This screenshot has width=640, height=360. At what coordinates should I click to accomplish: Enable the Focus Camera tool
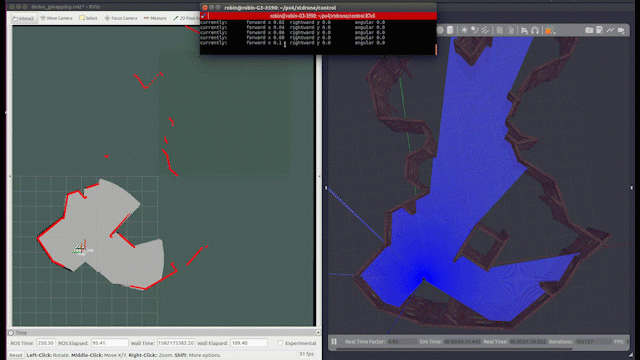[x=121, y=18]
